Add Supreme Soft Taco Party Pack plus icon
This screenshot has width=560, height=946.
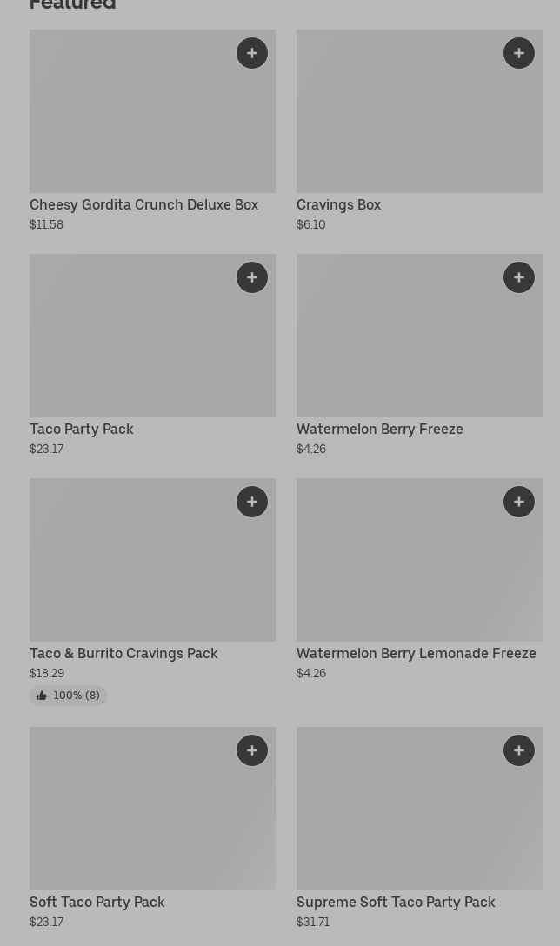pos(519,750)
